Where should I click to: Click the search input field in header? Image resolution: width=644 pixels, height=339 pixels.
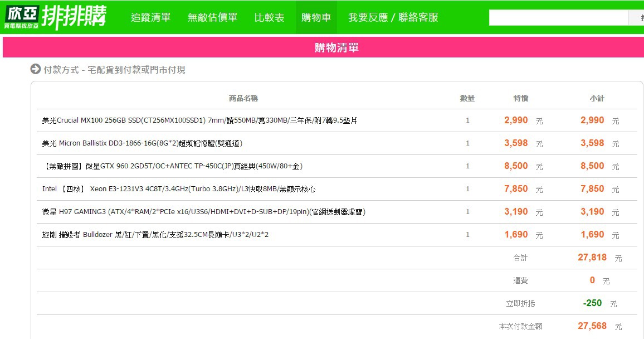tap(559, 18)
